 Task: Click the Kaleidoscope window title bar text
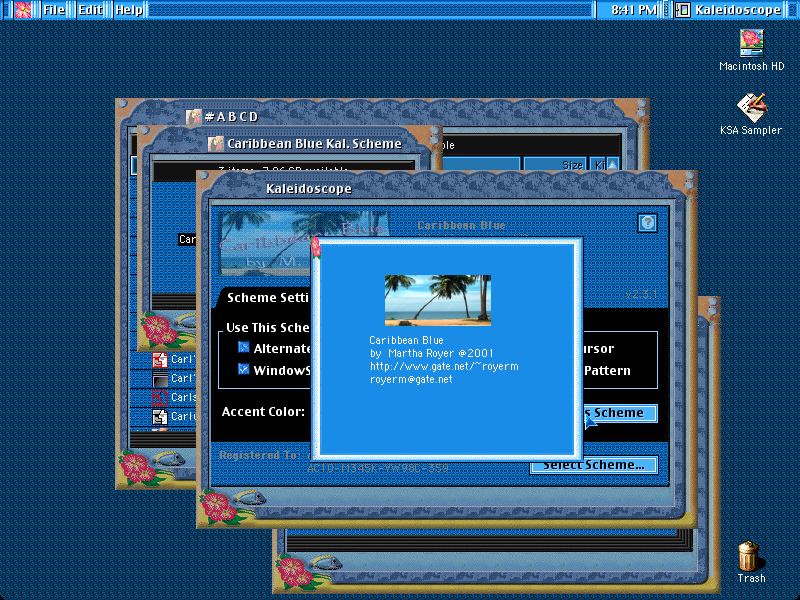[309, 189]
